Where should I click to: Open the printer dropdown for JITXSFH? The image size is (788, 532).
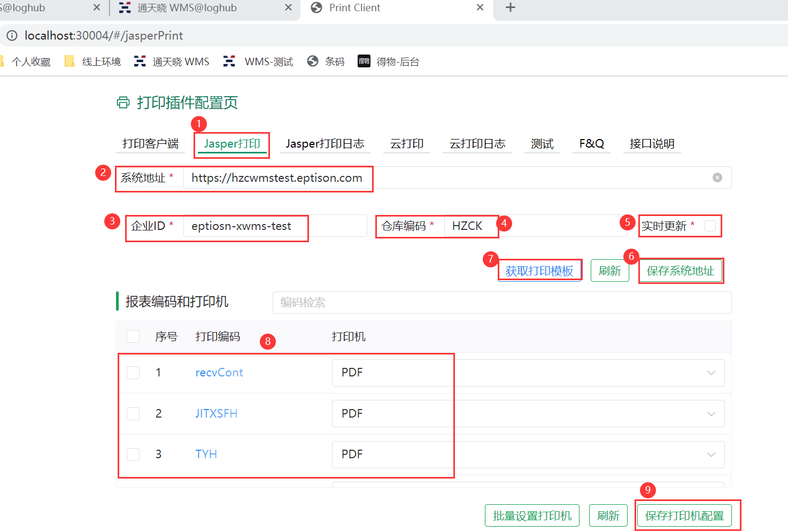click(x=710, y=414)
